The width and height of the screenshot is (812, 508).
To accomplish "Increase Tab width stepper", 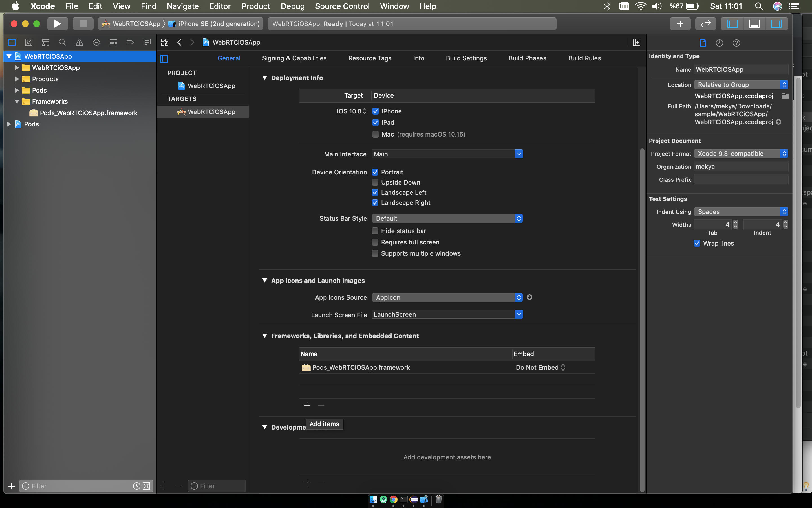I will click(736, 222).
